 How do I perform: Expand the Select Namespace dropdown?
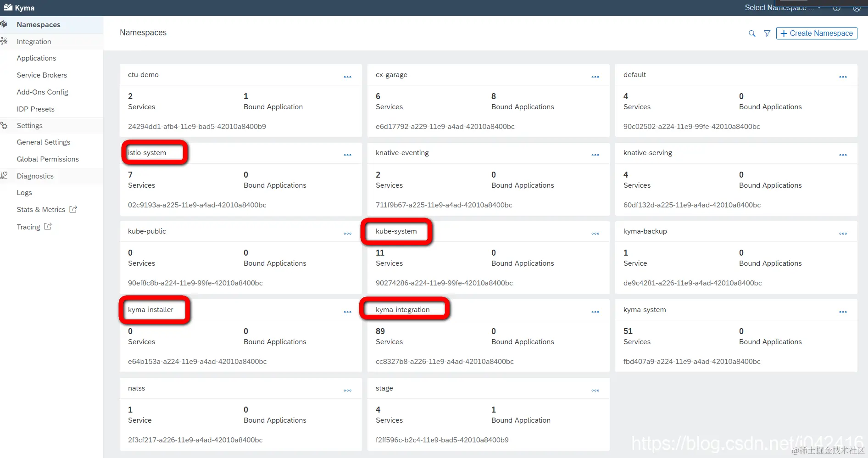[x=783, y=8]
